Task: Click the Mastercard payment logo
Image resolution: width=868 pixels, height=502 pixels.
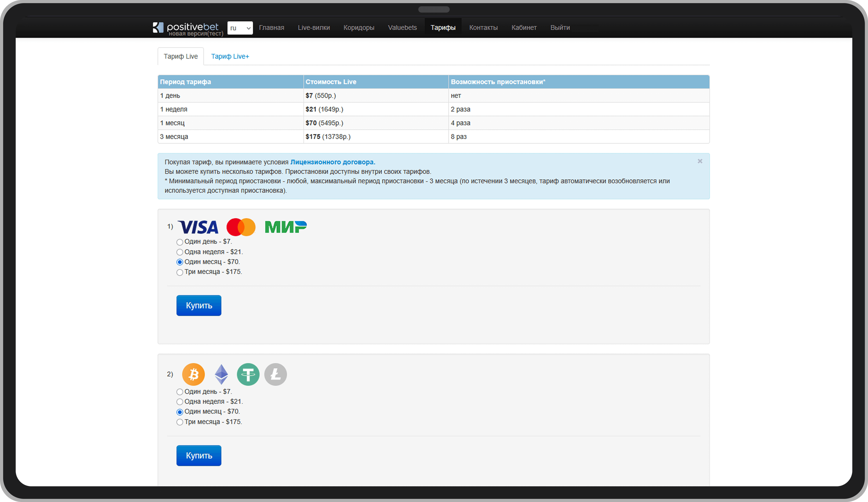Action: pyautogui.click(x=241, y=227)
